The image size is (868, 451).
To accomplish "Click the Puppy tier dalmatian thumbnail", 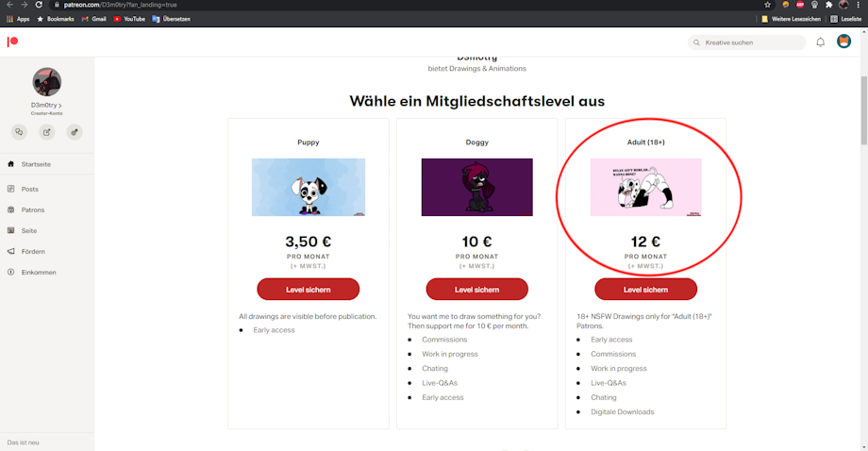I will click(309, 187).
